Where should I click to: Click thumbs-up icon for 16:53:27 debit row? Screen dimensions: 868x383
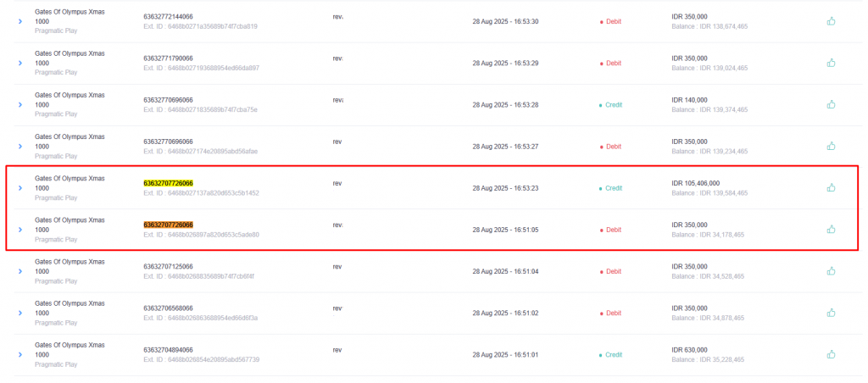[x=831, y=146]
